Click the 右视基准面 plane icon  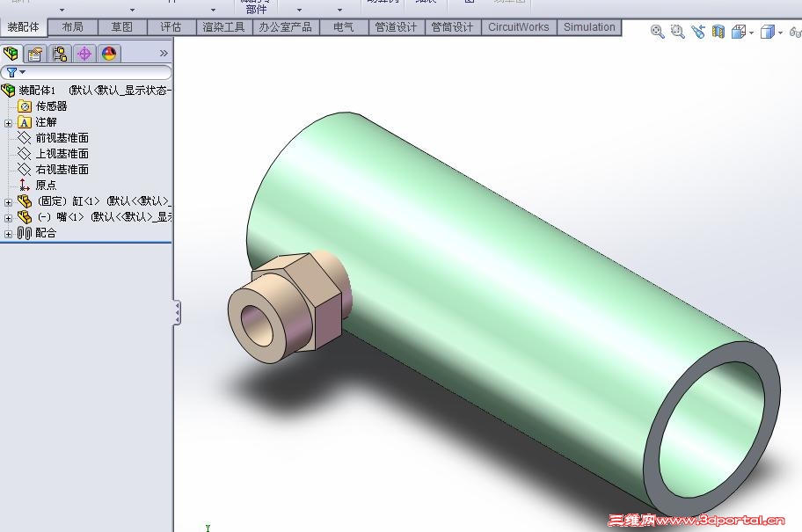(x=25, y=170)
